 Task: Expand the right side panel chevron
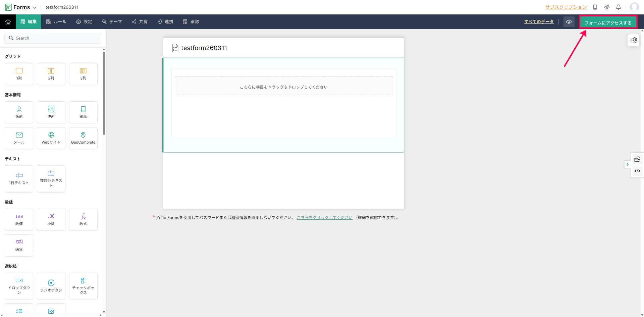(627, 164)
